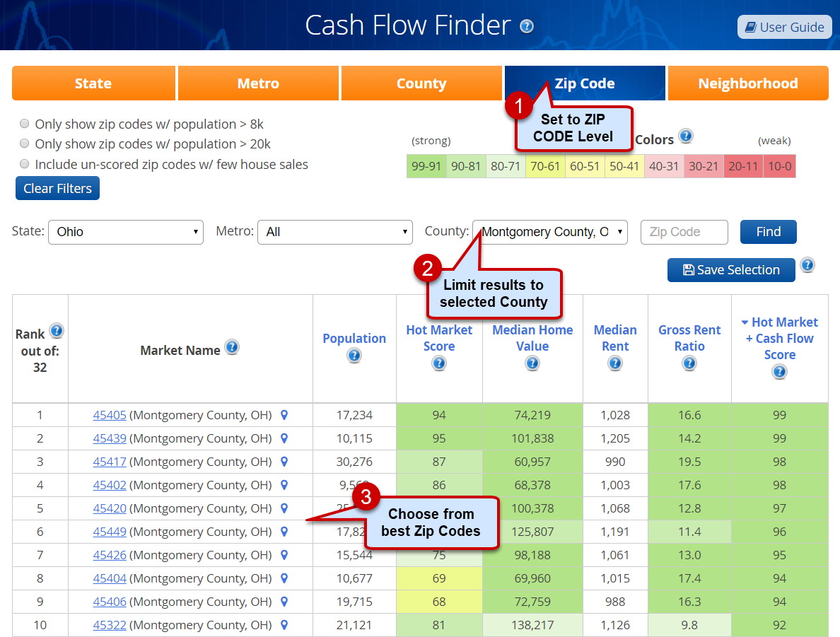Click the Clear Filters button
840x637 pixels.
pos(57,188)
